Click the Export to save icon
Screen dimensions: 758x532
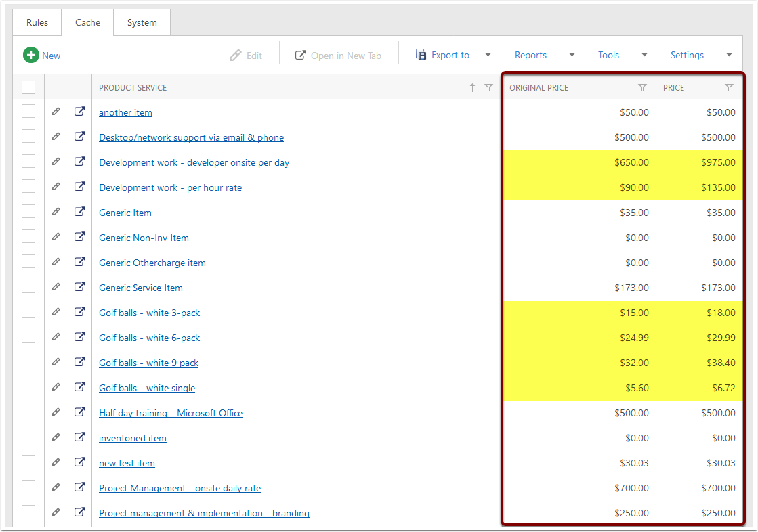pos(421,55)
